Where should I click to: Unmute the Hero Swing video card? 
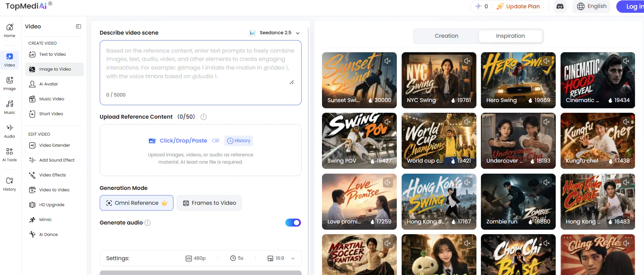point(546,61)
